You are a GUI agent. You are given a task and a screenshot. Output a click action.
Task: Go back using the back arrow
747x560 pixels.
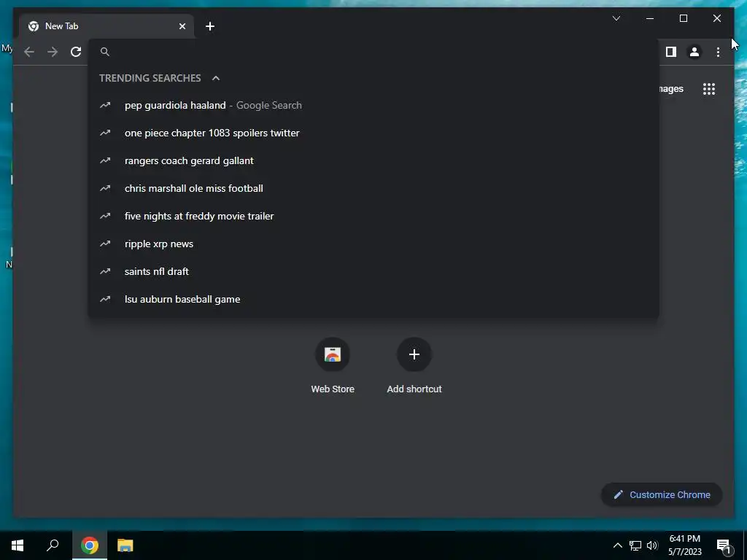point(29,52)
